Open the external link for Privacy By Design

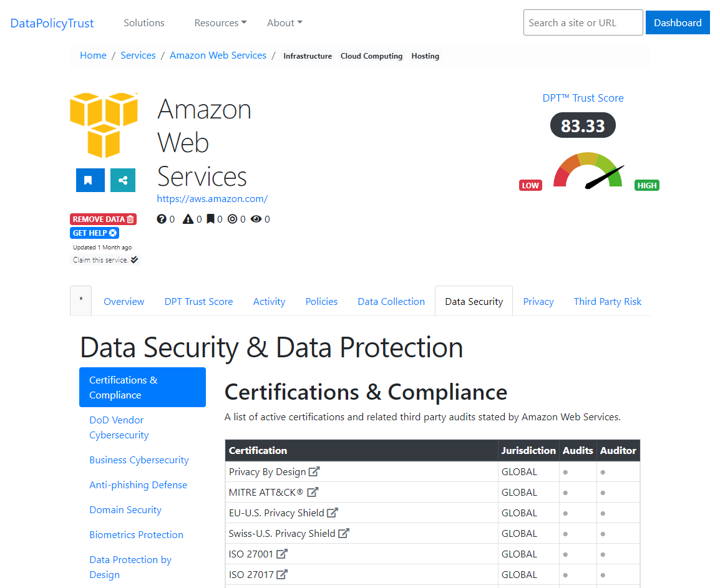(314, 471)
